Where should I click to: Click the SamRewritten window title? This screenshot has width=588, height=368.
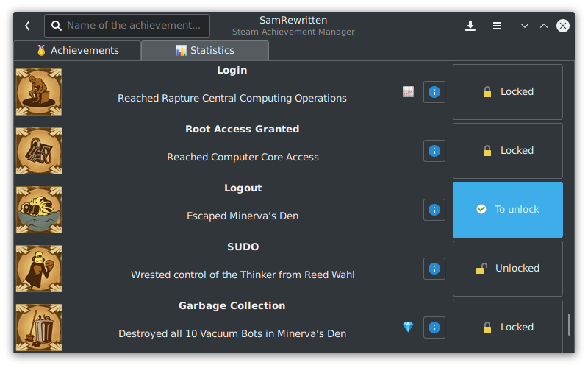click(293, 21)
